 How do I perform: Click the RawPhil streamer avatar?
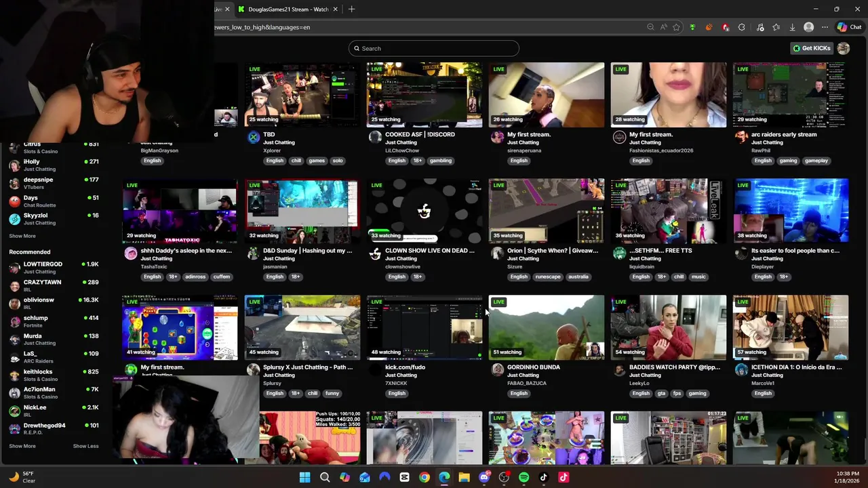741,137
